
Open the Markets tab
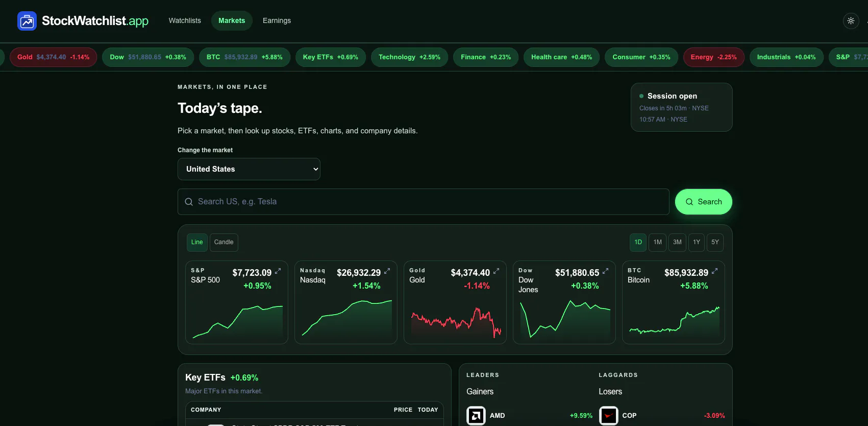[232, 21]
